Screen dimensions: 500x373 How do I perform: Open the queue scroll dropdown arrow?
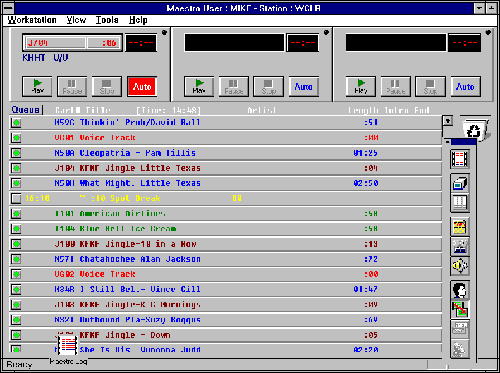pyautogui.click(x=448, y=121)
